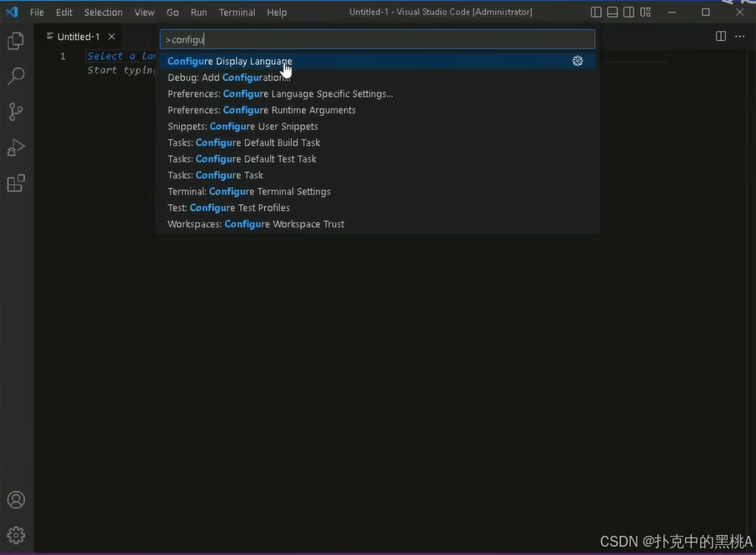Toggle the Secondary Side Bar layout icon
This screenshot has height=555, width=756.
[x=628, y=12]
